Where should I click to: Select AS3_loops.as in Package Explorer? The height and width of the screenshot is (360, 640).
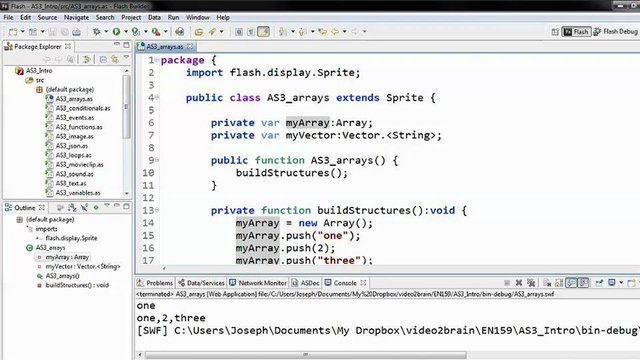tap(69, 155)
